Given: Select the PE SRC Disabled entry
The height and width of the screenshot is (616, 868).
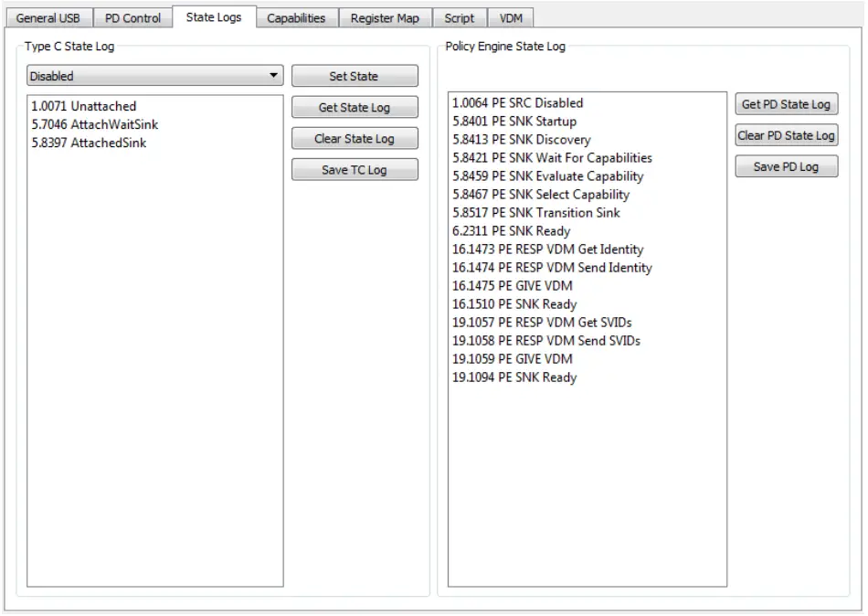Looking at the screenshot, I should click(x=515, y=103).
